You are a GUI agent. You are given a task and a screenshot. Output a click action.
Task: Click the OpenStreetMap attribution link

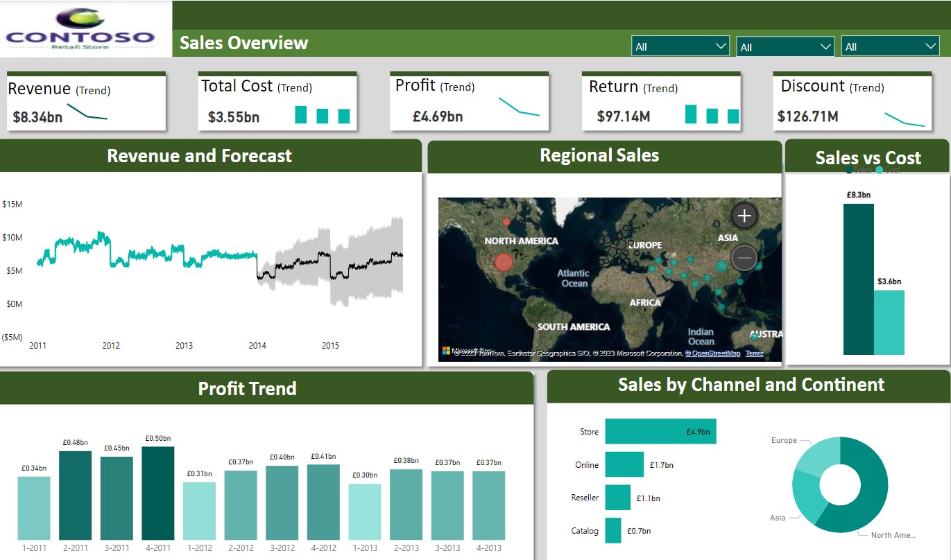click(713, 353)
